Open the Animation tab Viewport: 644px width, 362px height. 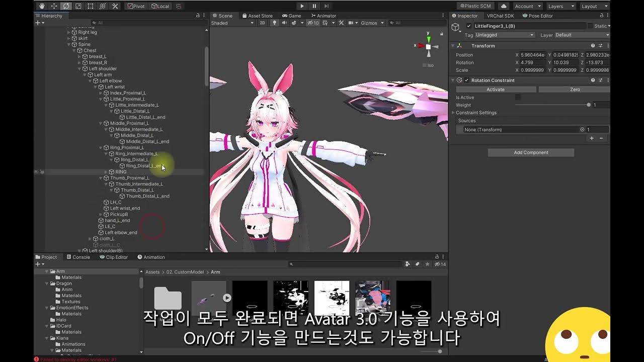click(151, 257)
